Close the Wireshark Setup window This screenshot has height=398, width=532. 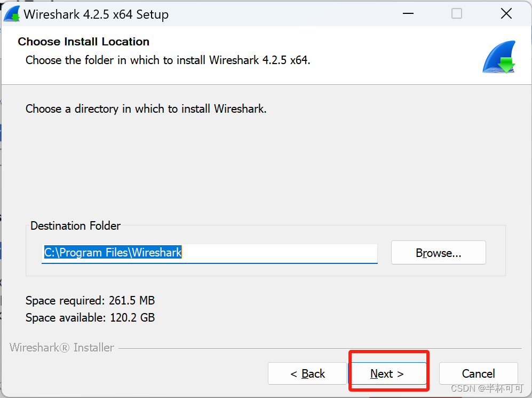point(506,14)
